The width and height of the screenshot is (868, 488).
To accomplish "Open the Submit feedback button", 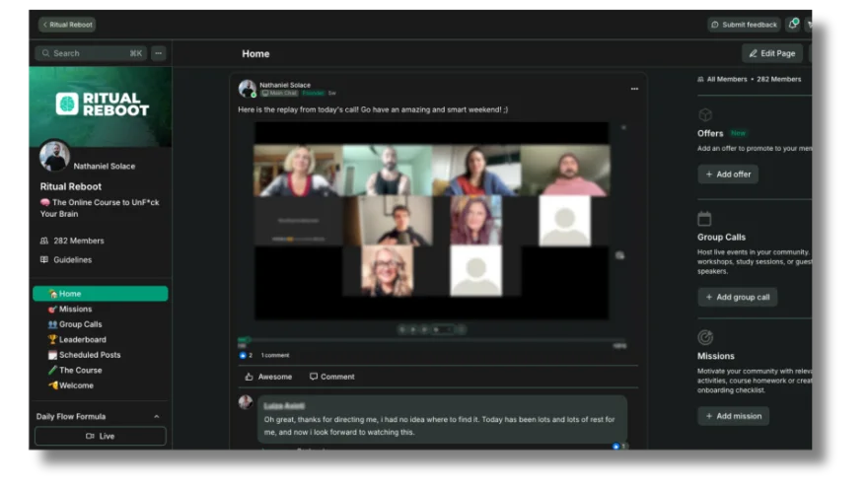I will 744,25.
